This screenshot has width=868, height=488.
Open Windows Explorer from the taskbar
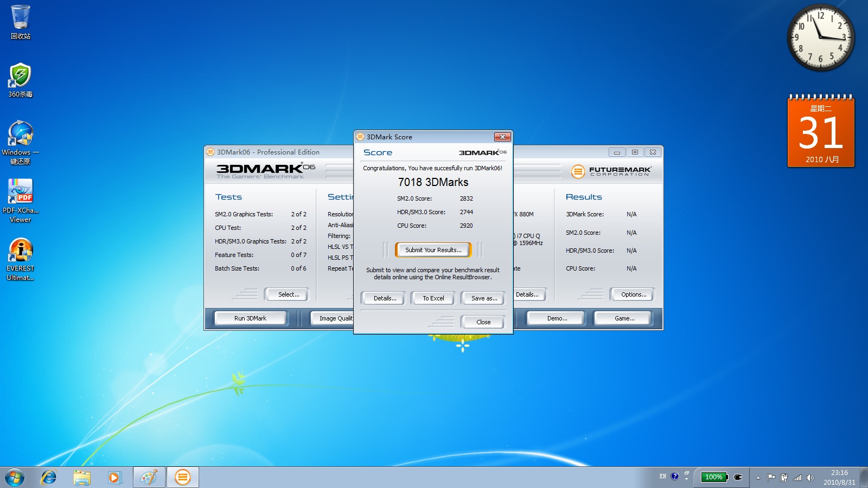[x=82, y=477]
